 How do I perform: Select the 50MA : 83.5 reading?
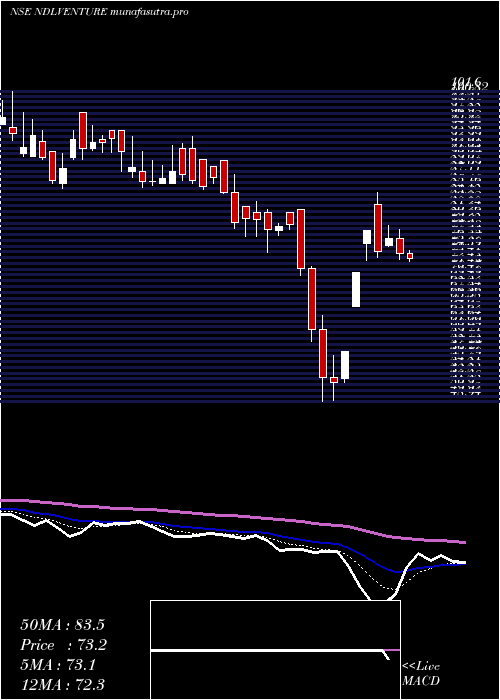point(63,625)
